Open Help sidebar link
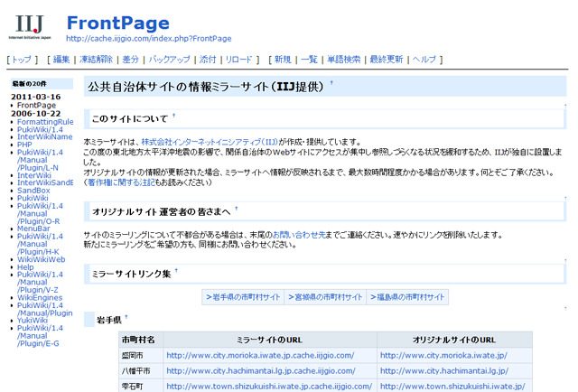This screenshot has width=578, height=392. pos(25,267)
